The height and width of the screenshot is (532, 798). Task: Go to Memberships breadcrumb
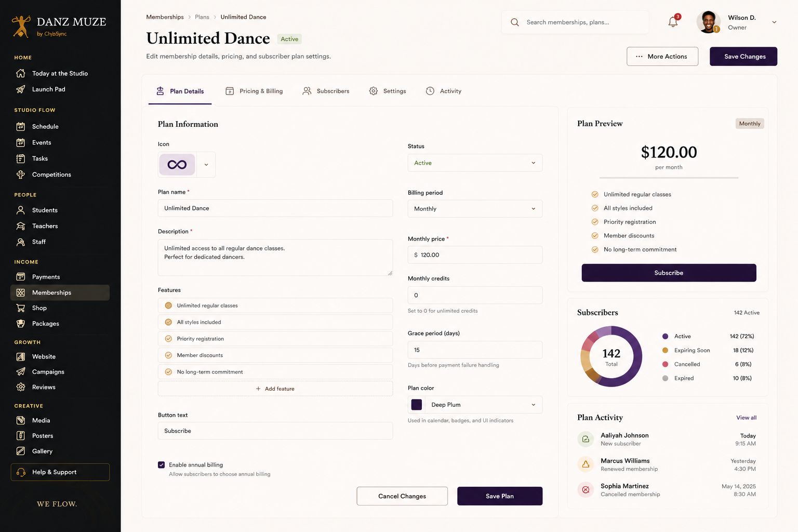tap(165, 17)
